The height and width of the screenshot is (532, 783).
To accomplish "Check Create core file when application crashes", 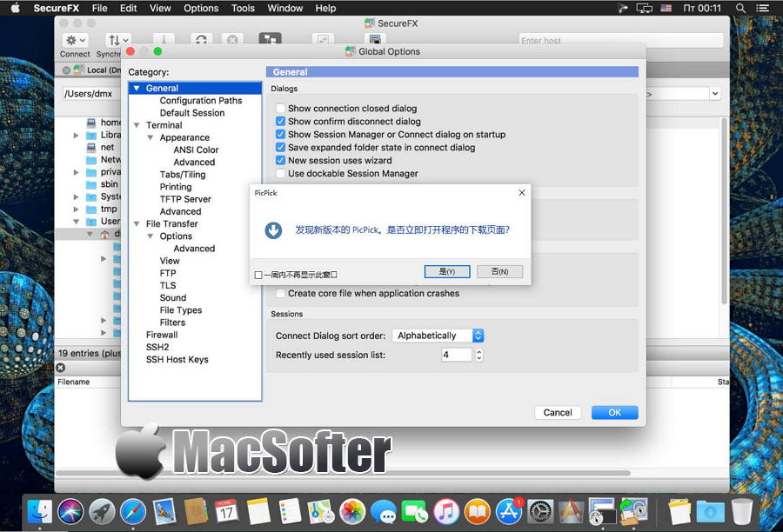I will click(x=281, y=294).
